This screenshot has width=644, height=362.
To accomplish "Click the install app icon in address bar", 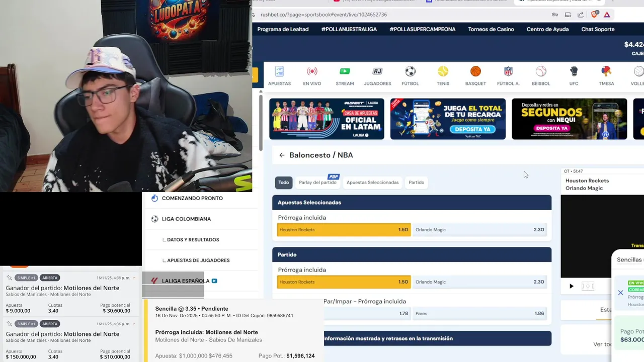I will [x=568, y=15].
